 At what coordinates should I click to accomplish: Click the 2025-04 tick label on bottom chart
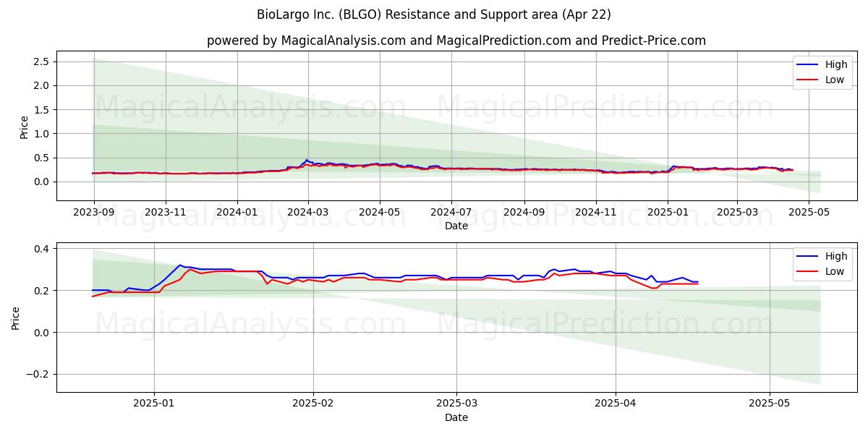(616, 404)
